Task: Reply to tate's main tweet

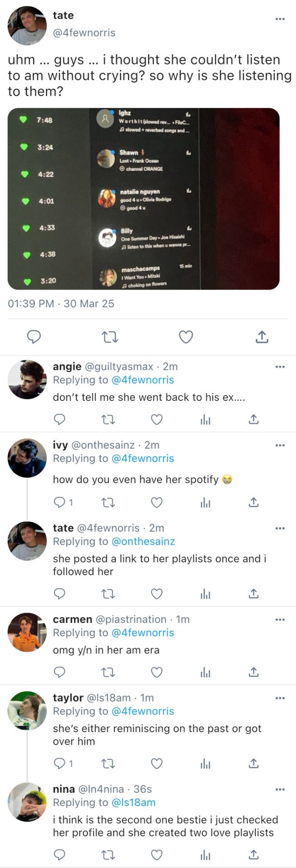Action: [34, 337]
